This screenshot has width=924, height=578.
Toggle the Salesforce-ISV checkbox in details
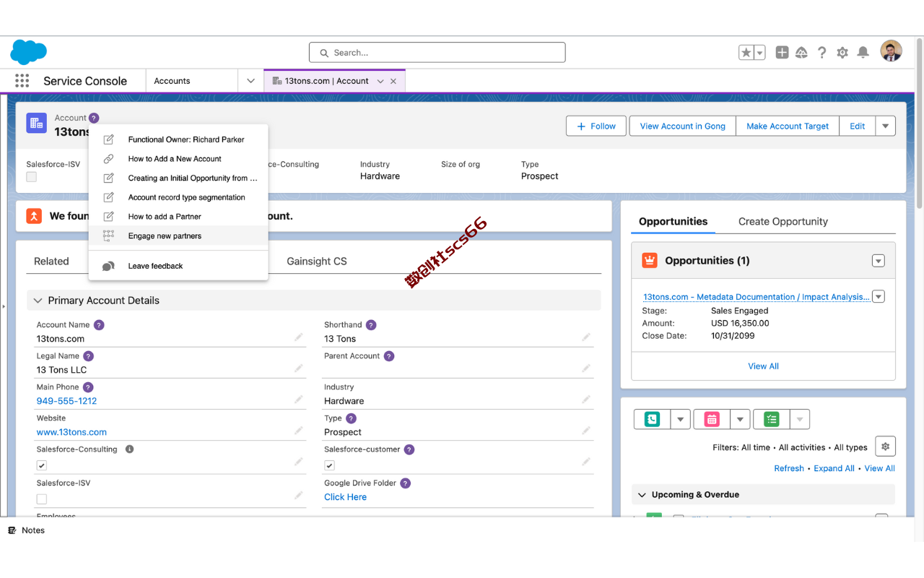pyautogui.click(x=42, y=499)
